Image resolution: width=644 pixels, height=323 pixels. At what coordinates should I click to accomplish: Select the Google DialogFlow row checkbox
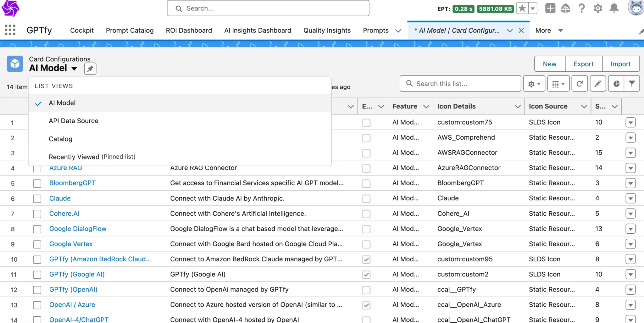click(x=37, y=229)
